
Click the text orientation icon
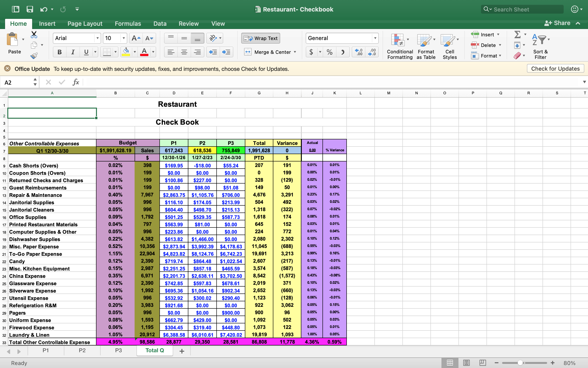tap(213, 38)
